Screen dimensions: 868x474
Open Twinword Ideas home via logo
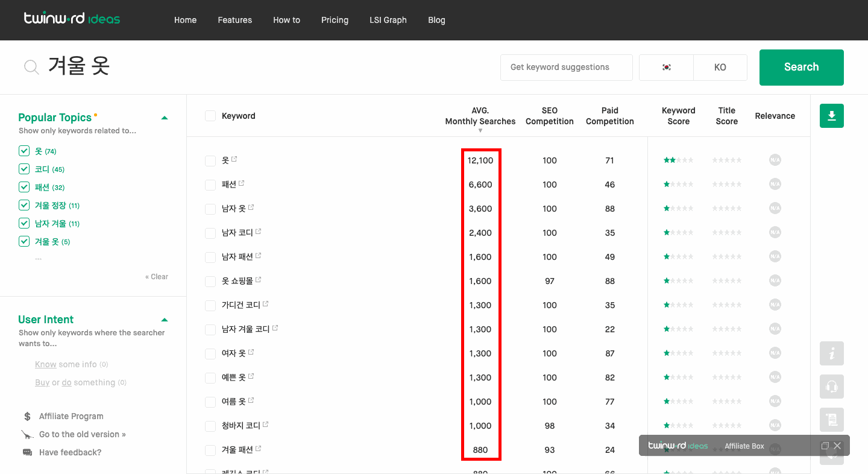tap(71, 19)
